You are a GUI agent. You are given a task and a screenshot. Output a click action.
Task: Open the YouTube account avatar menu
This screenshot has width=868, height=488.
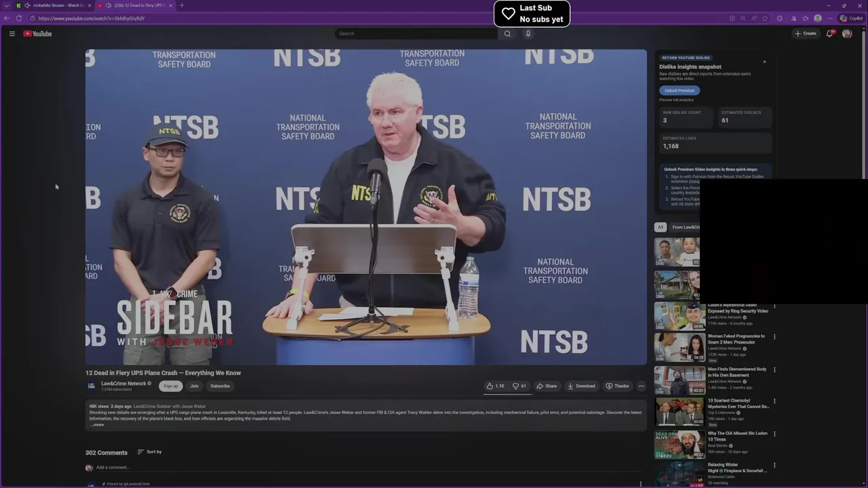point(847,33)
